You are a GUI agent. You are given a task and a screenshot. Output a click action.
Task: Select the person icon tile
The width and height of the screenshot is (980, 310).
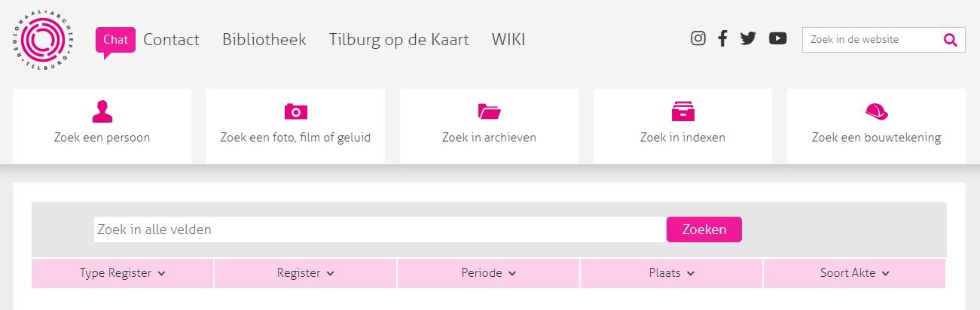click(x=102, y=111)
